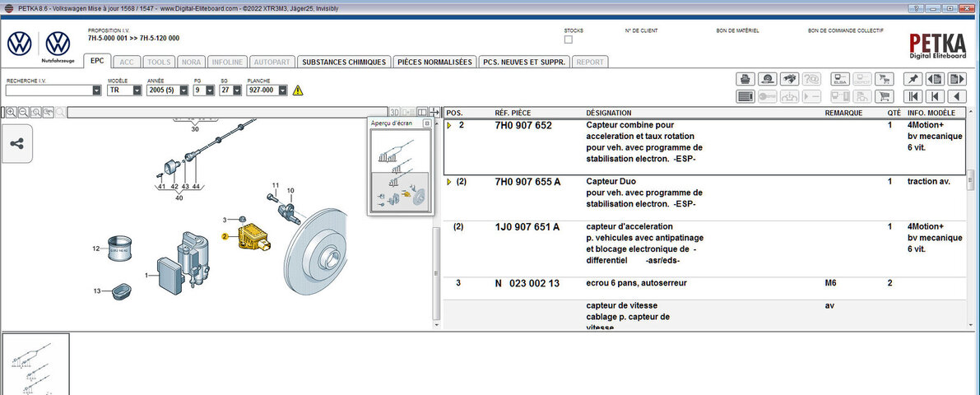Open the PCS. NEUVES ET SUPPR. tab
This screenshot has height=395, width=980.
[524, 62]
